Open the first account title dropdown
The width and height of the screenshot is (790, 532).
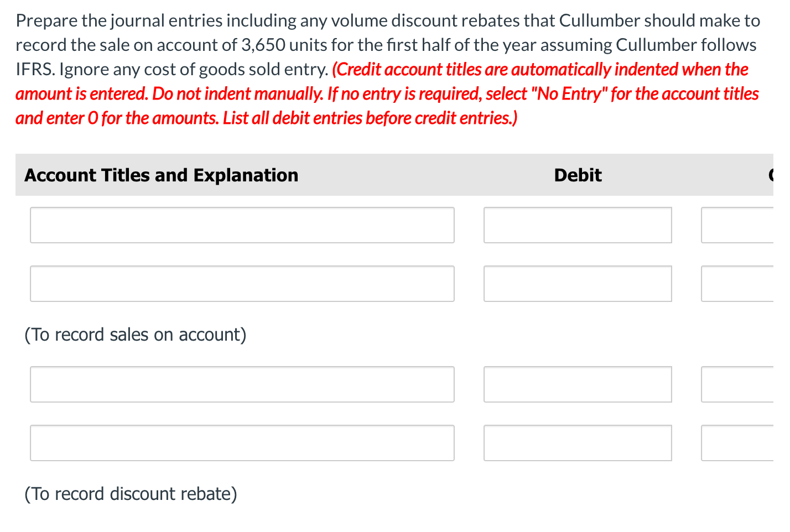click(242, 225)
